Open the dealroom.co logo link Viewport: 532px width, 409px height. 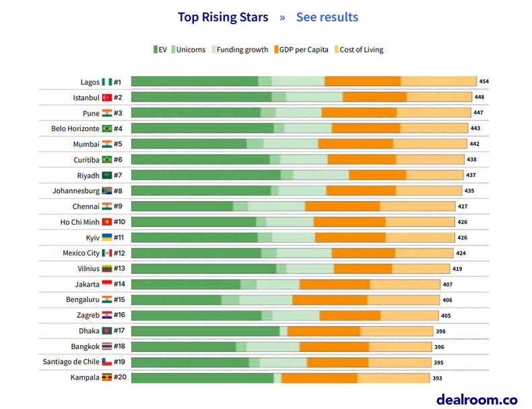tap(477, 399)
